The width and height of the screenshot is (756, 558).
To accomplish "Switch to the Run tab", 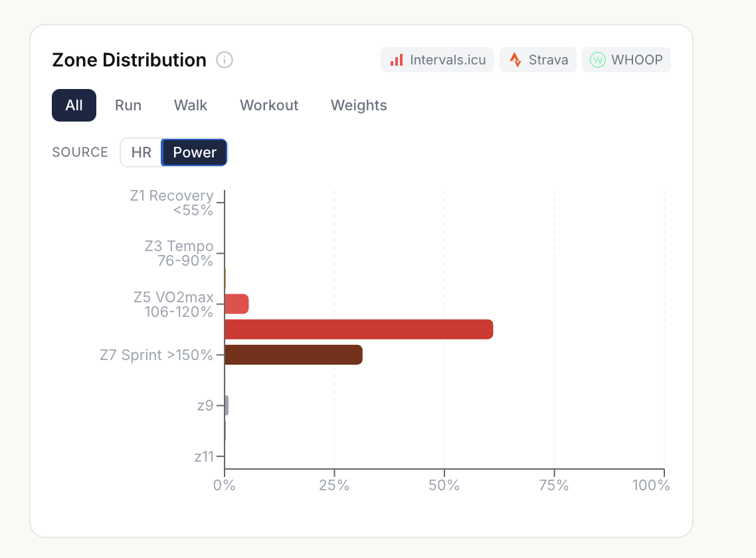I will (x=128, y=106).
